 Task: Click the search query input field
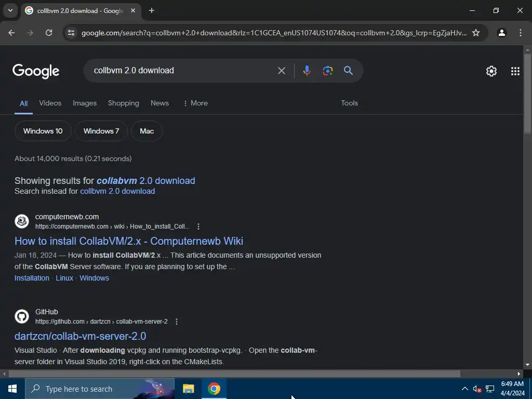[x=183, y=71]
